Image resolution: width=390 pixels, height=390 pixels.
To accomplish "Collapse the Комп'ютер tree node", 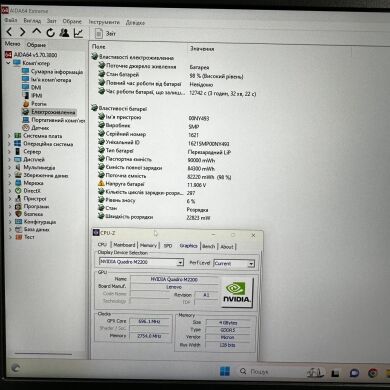I will 8,63.
